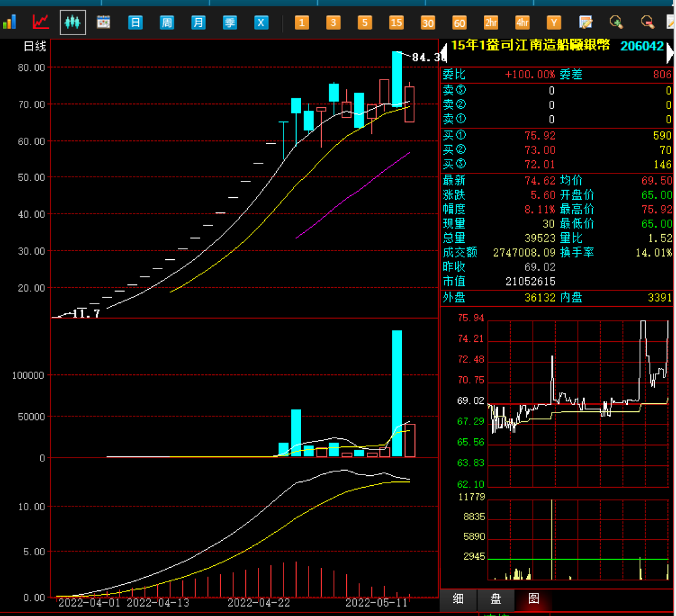Click the 买③ bid price 72.01
676x616 pixels.
point(540,164)
